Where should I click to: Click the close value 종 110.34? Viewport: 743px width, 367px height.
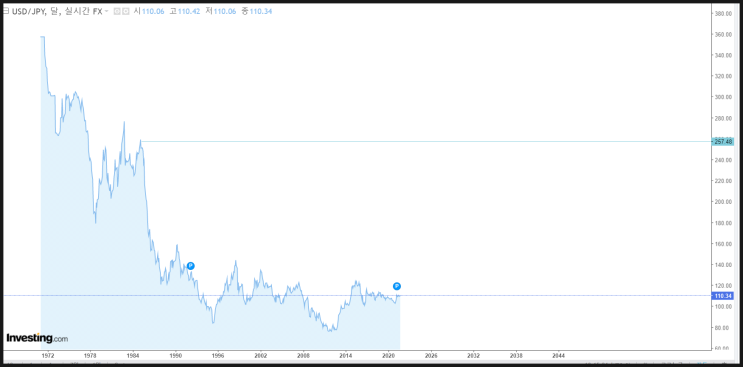tap(256, 11)
